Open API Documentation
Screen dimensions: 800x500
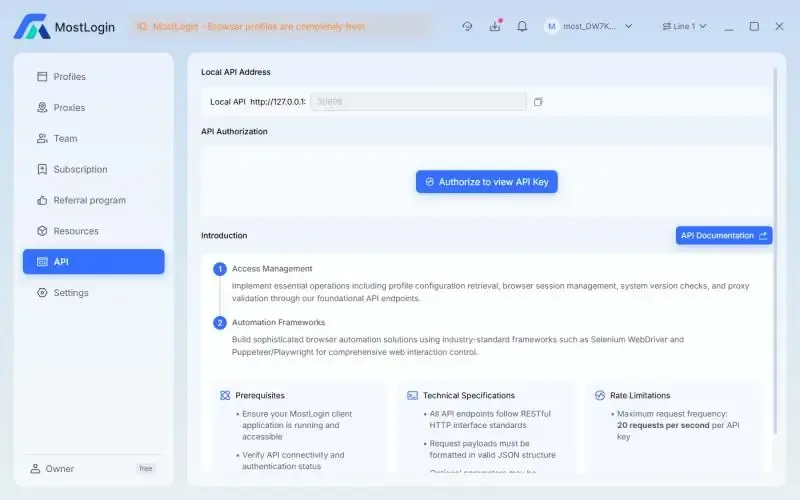point(724,235)
